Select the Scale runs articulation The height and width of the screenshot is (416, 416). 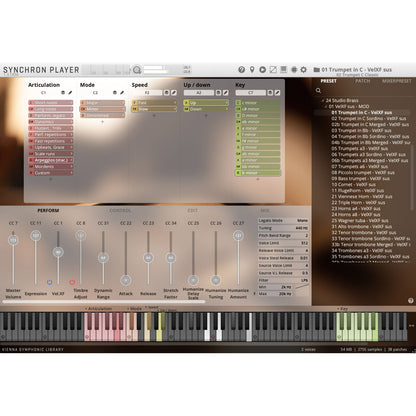pyautogui.click(x=51, y=154)
